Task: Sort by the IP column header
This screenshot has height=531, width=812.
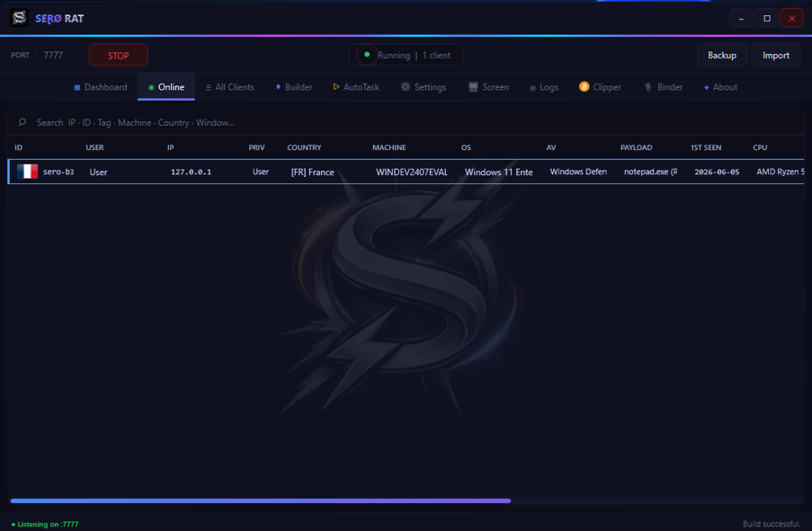Action: tap(170, 147)
